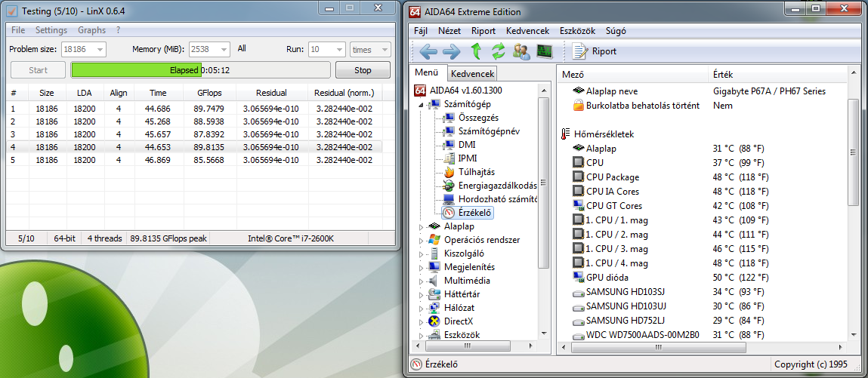
Task: Expand the DirectX tree node
Action: click(x=422, y=321)
